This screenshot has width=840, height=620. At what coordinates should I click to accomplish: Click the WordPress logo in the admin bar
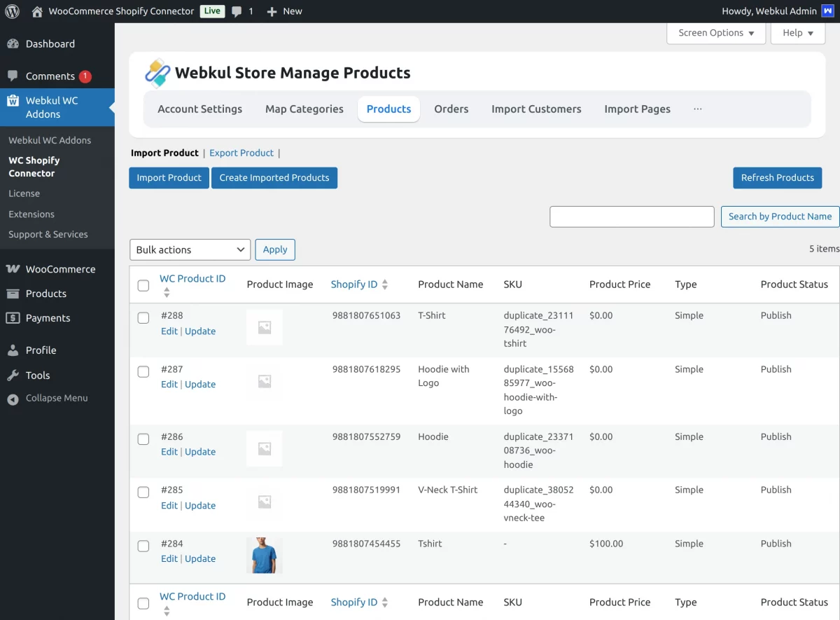(11, 11)
